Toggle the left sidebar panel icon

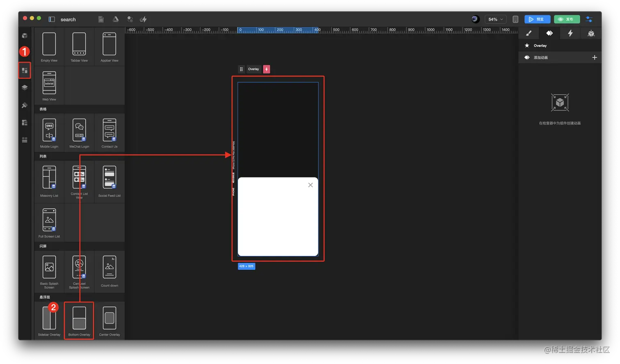52,19
